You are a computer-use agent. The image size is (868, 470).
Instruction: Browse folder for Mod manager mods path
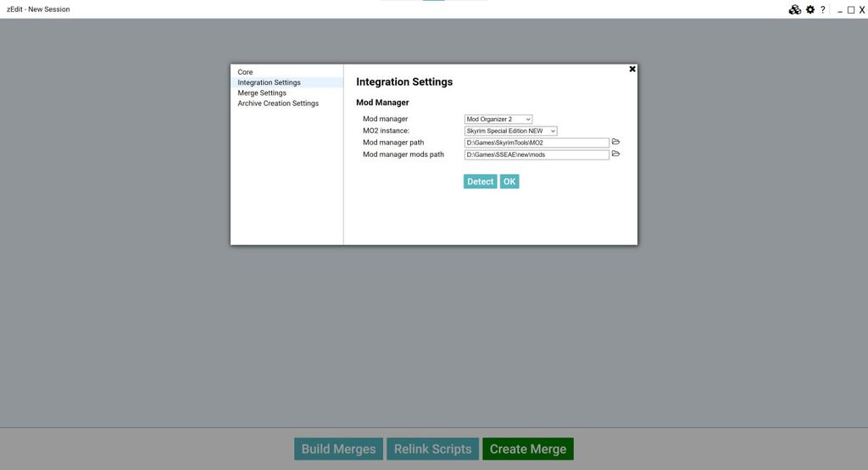615,154
